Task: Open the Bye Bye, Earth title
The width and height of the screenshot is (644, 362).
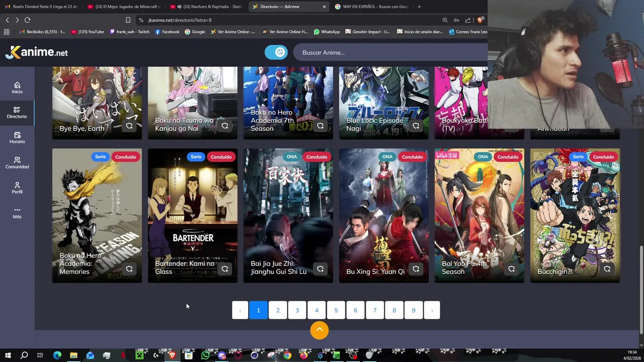Action: tap(82, 128)
